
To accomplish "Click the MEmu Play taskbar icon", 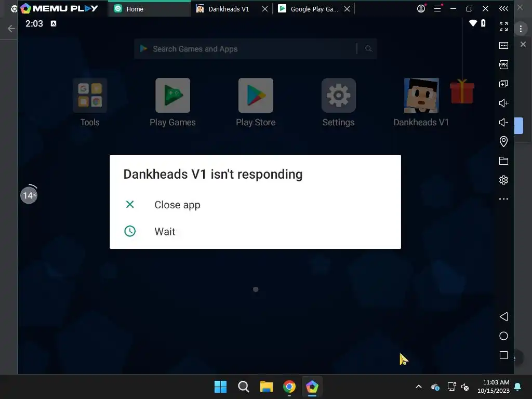I will (x=312, y=387).
